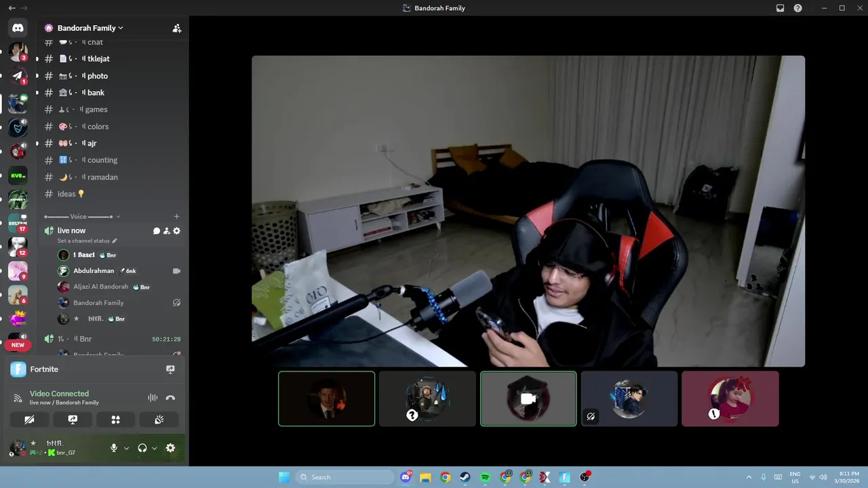Screen dimensions: 868x488
Task: Toggle screen share button in voice panel
Action: [x=73, y=420]
